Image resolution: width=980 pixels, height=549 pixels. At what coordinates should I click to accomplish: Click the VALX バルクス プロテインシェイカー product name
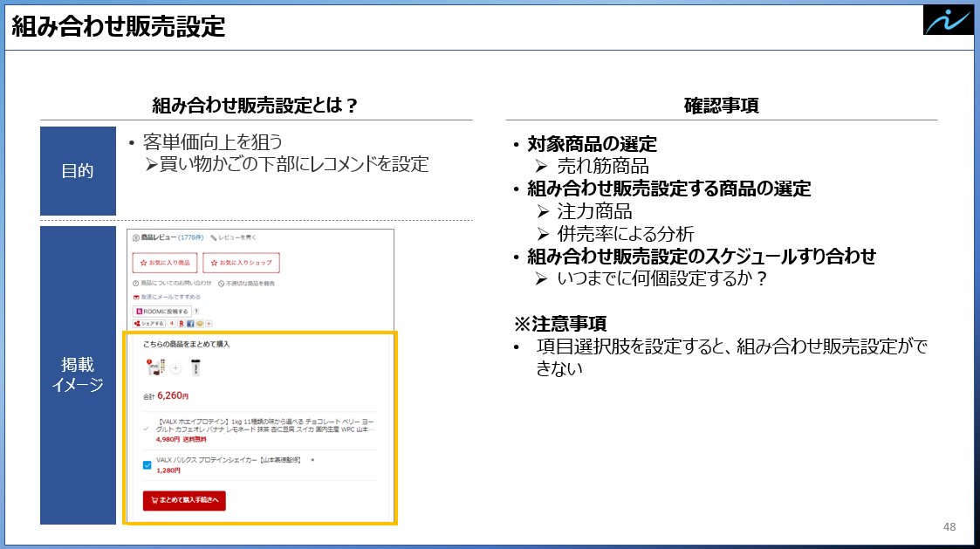[228, 460]
